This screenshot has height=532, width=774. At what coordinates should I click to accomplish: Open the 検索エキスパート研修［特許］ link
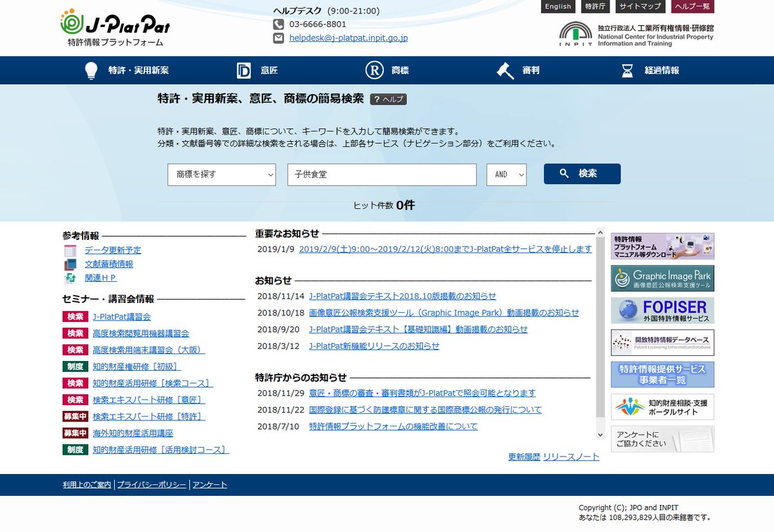tap(149, 417)
